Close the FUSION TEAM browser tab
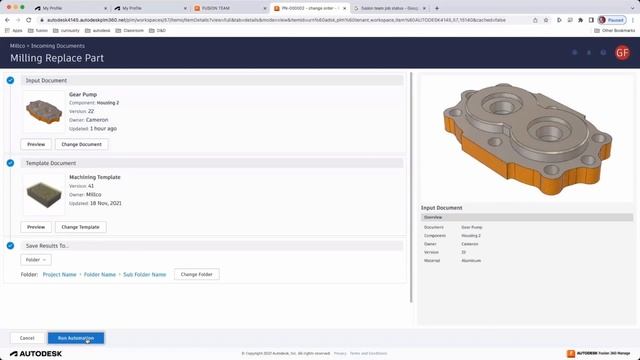Image resolution: width=640 pixels, height=360 pixels. 264,8
